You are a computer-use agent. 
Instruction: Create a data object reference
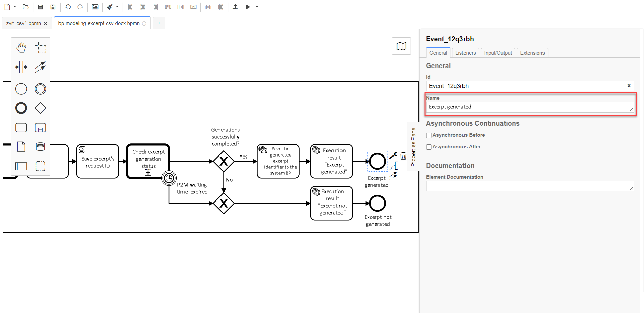[x=21, y=147]
